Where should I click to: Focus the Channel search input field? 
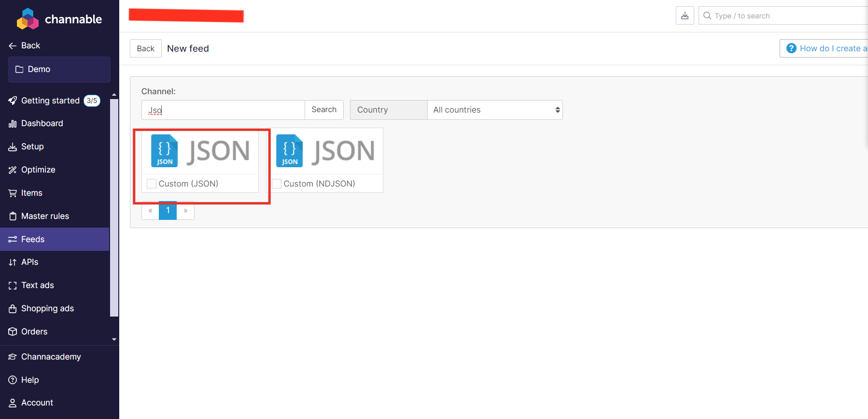point(223,110)
